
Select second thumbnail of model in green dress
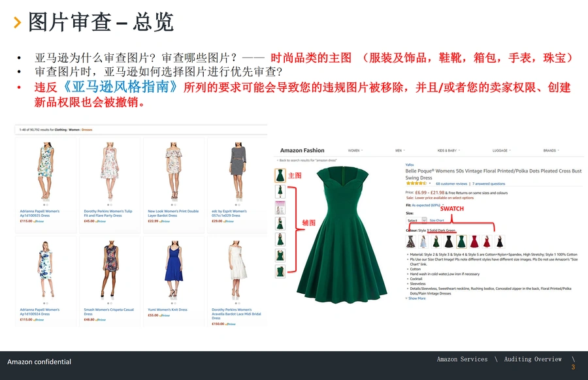[280, 191]
